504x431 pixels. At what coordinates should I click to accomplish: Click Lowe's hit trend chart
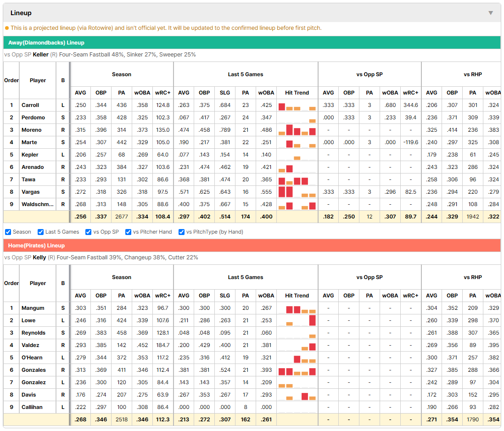coord(297,320)
